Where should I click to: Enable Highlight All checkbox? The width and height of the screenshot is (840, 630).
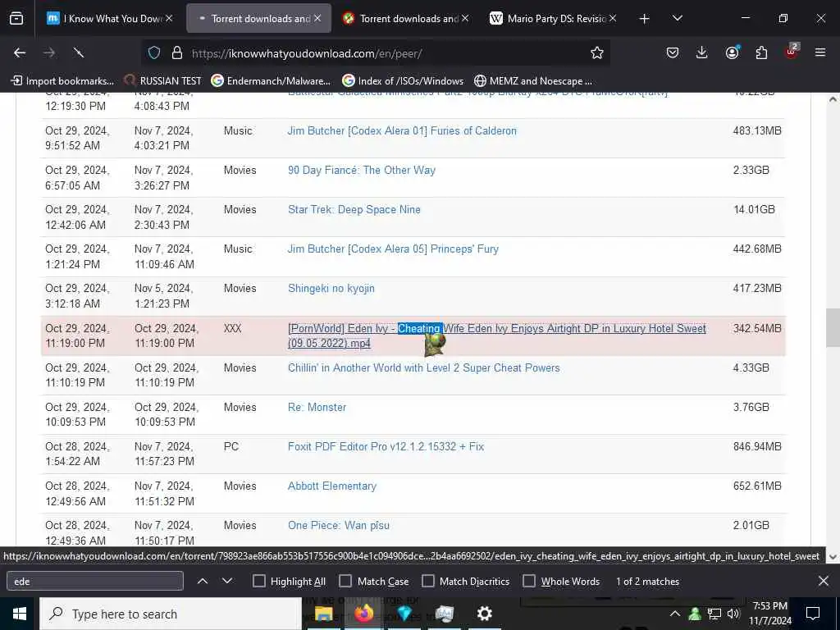coord(258,582)
